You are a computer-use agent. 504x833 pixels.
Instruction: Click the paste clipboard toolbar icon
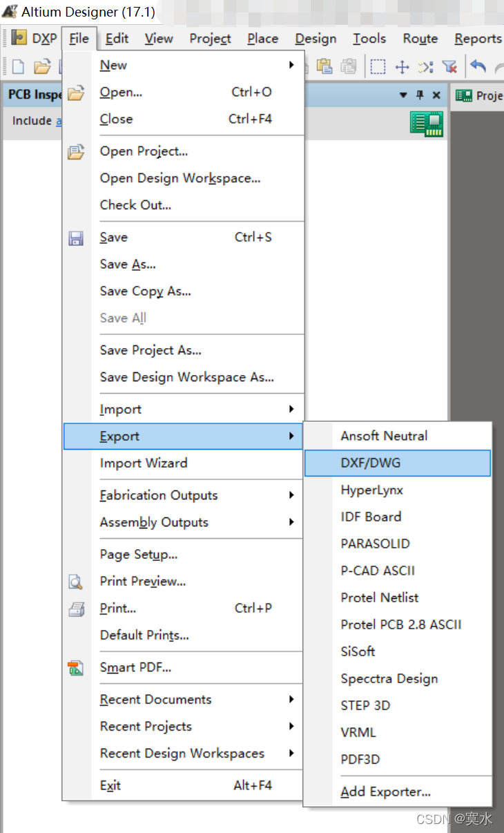(x=324, y=66)
